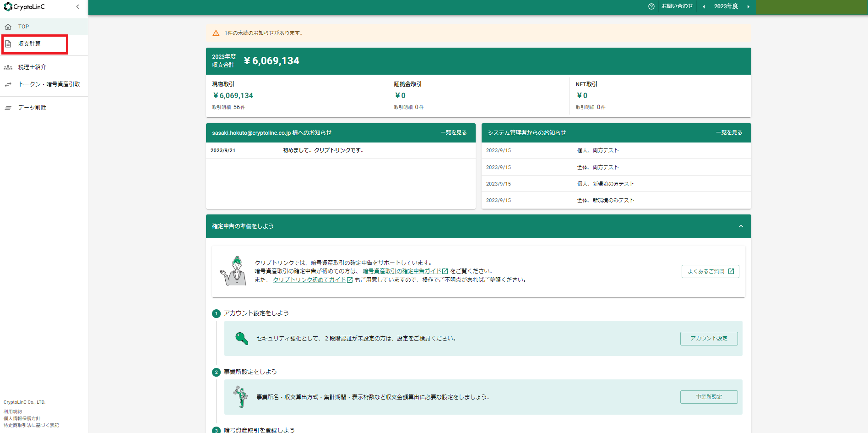Screen dimensions: 868x433
Task: Go to next fiscal year arrow
Action: click(749, 6)
